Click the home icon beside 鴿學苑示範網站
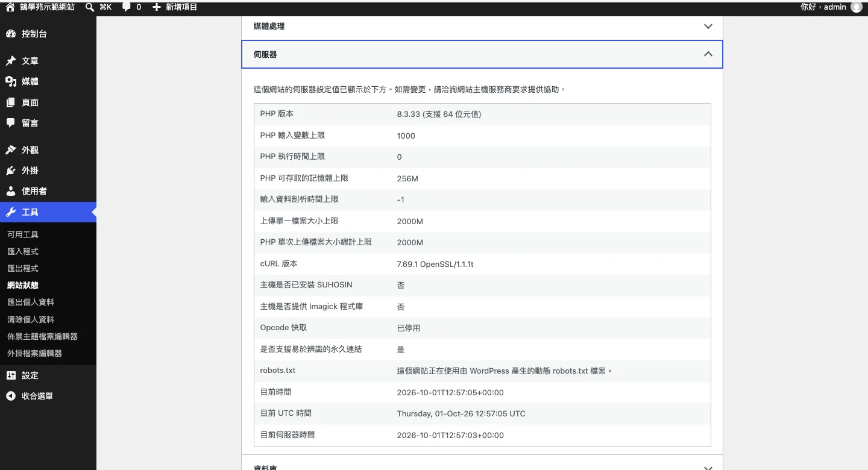Screen dimensions: 868x470 (x=10, y=7)
